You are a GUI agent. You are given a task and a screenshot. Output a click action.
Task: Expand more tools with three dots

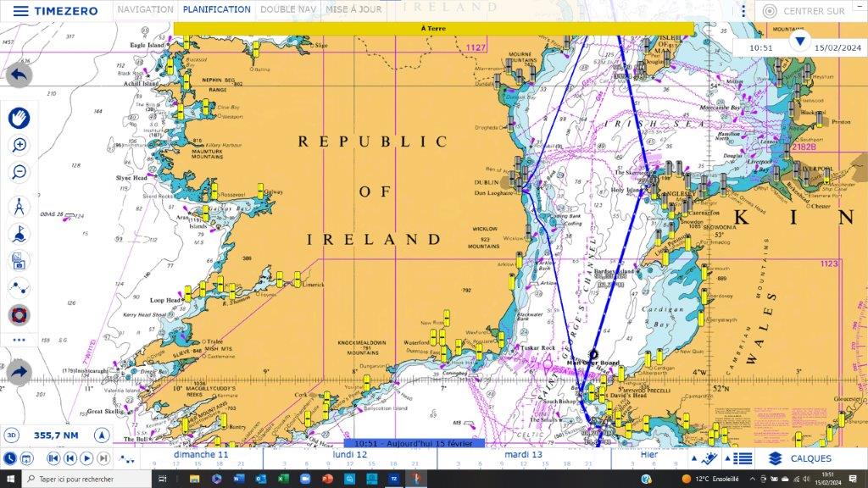tap(19, 340)
